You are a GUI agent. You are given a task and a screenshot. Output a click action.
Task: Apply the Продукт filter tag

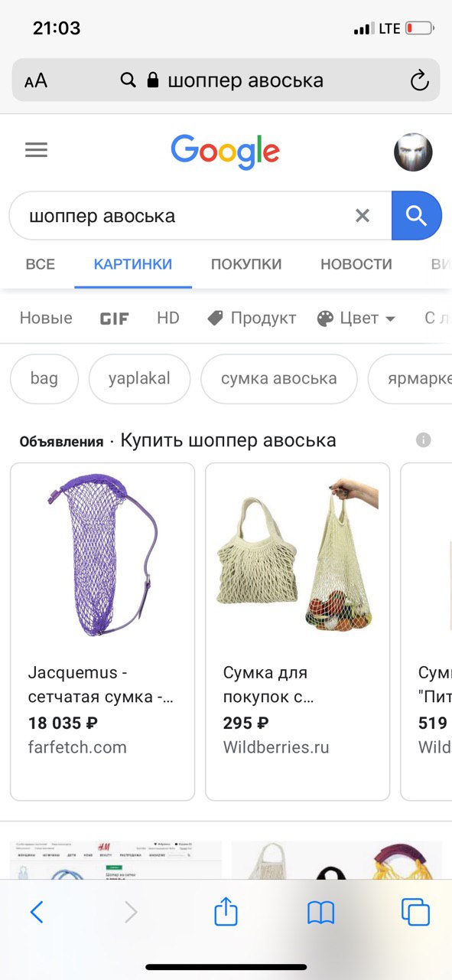252,318
